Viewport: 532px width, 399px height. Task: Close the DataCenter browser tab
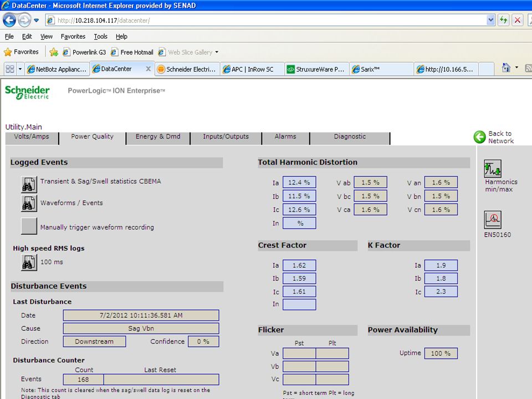pos(149,69)
